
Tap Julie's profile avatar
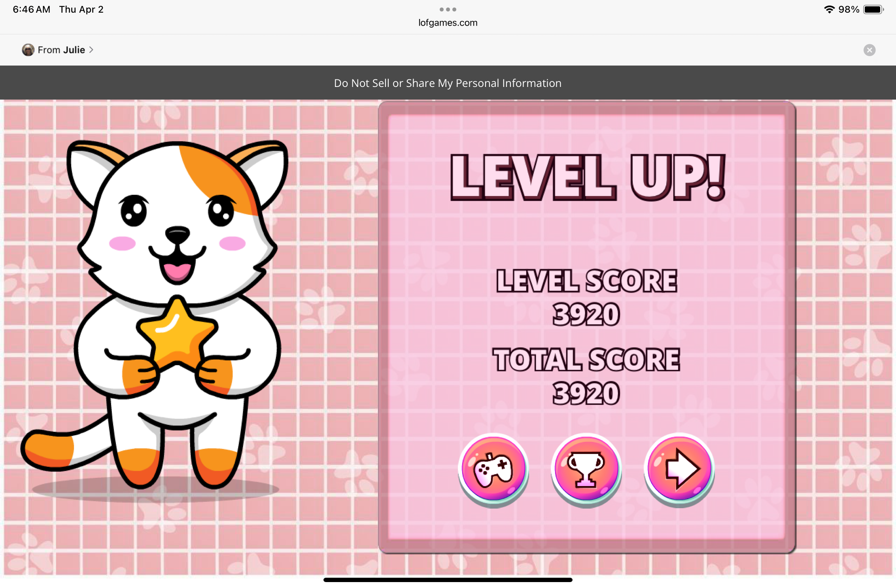(x=28, y=50)
